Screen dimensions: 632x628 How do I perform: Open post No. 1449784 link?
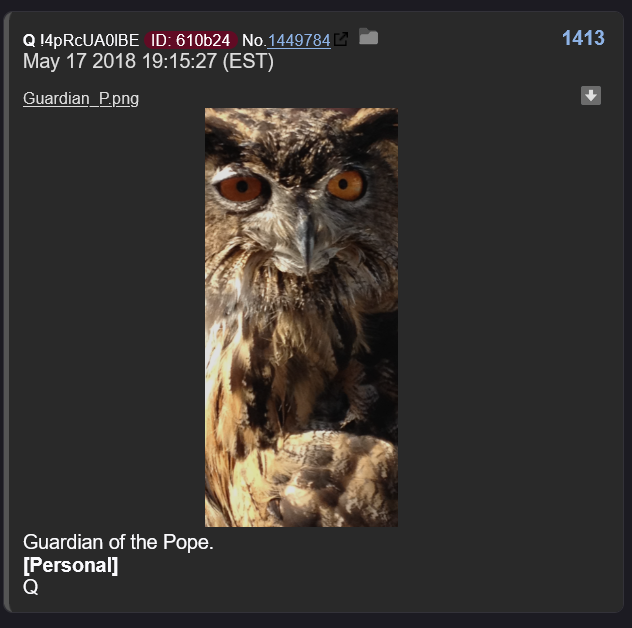coord(299,40)
